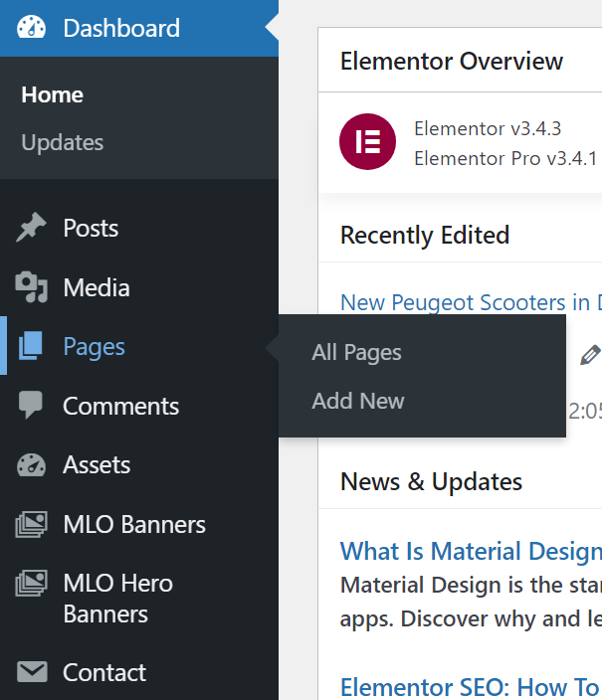The height and width of the screenshot is (700, 602).
Task: Choose Add New in Pages flyout
Action: pos(358,401)
